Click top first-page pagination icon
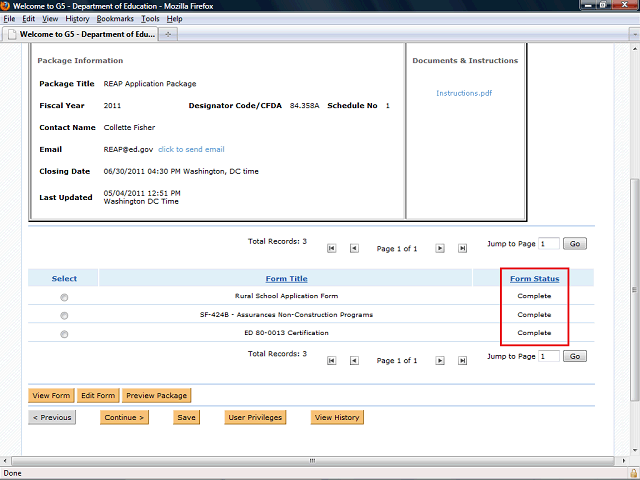This screenshot has height=480, width=640. click(331, 248)
